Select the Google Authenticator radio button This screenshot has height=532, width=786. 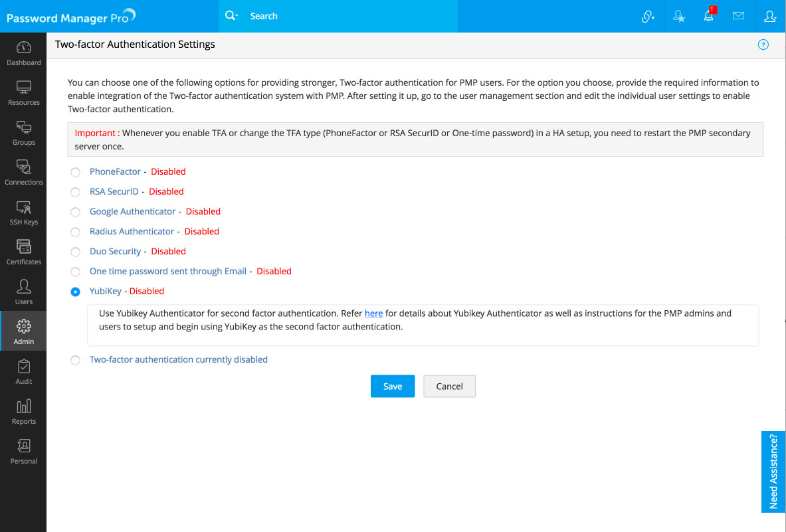pos(75,213)
